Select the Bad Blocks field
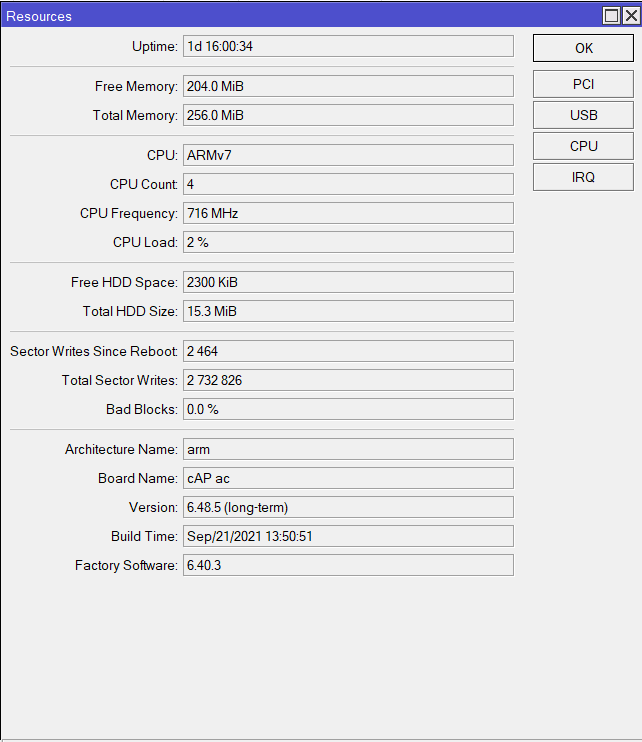Screen dimensions: 642x742 coord(348,409)
